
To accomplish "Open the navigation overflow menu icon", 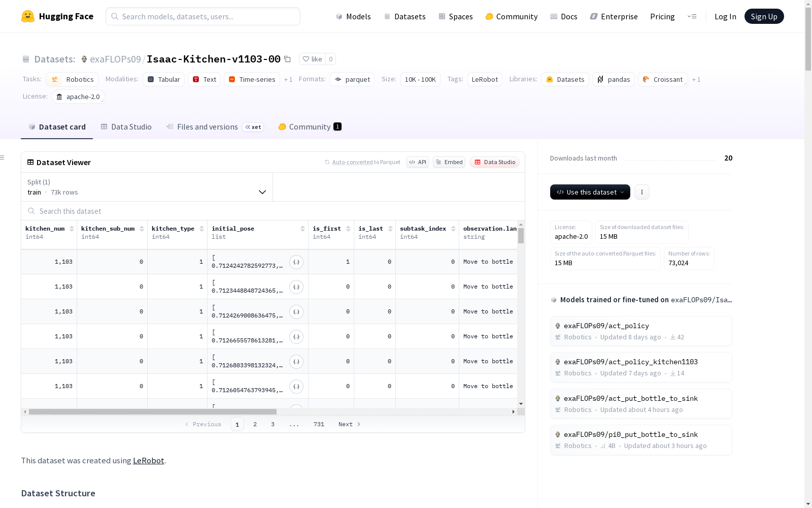I will (692, 16).
